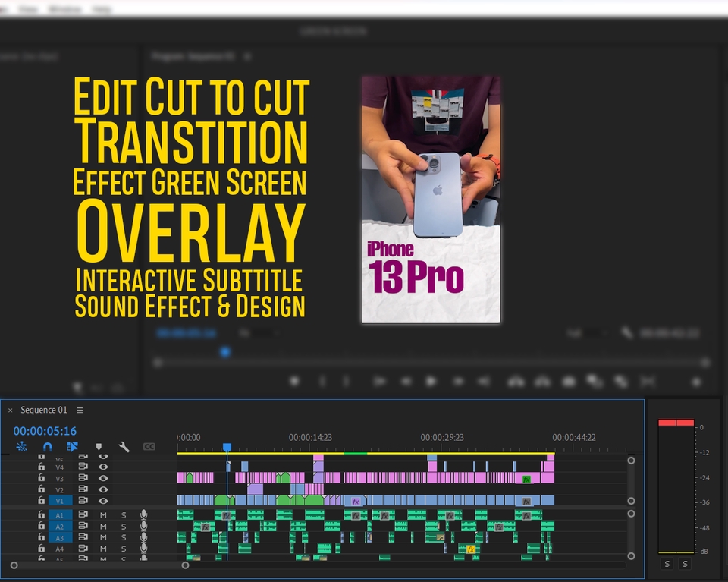Close the Sequence 01 timeline tab
728x582 pixels.
[x=10, y=411]
